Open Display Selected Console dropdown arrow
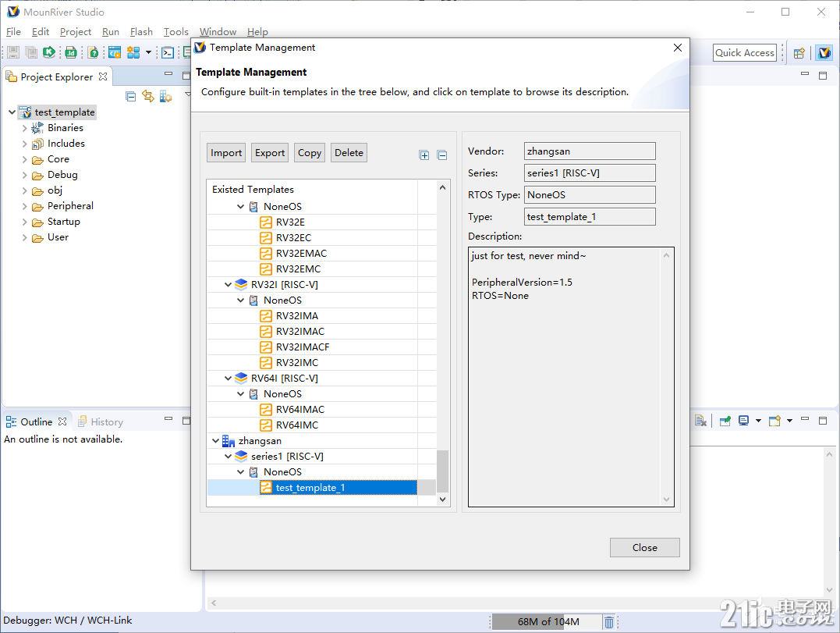 coord(758,421)
